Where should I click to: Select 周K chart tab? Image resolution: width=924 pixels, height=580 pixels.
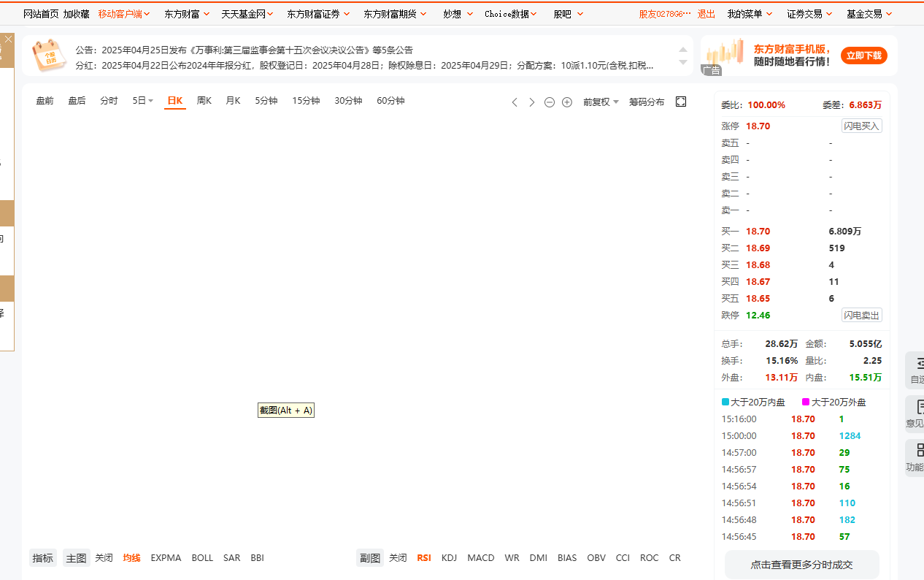pyautogui.click(x=204, y=101)
